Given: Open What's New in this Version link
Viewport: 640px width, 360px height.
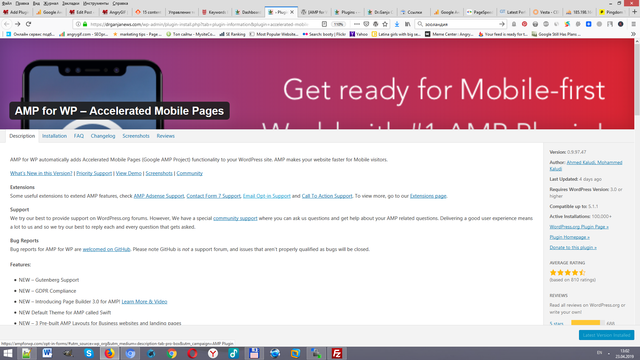Looking at the screenshot, I should point(41,173).
